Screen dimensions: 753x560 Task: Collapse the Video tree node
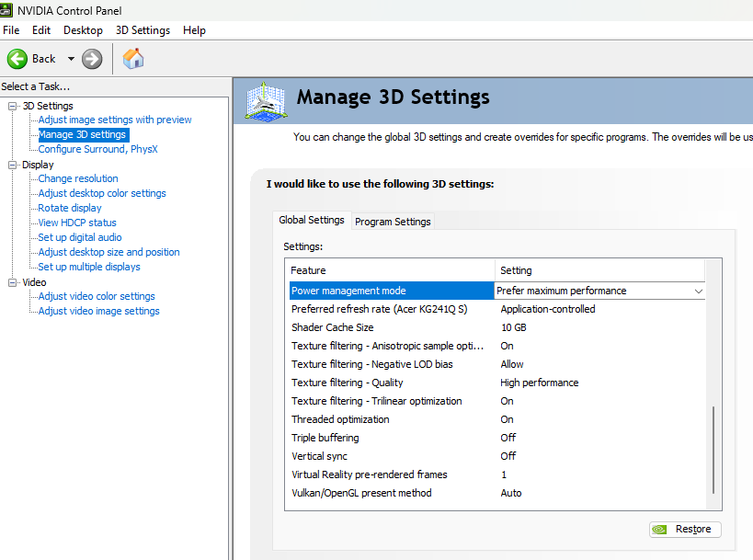coord(13,283)
